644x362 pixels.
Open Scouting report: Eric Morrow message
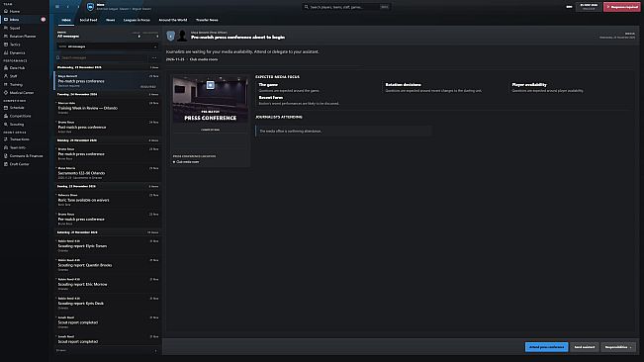tap(108, 284)
